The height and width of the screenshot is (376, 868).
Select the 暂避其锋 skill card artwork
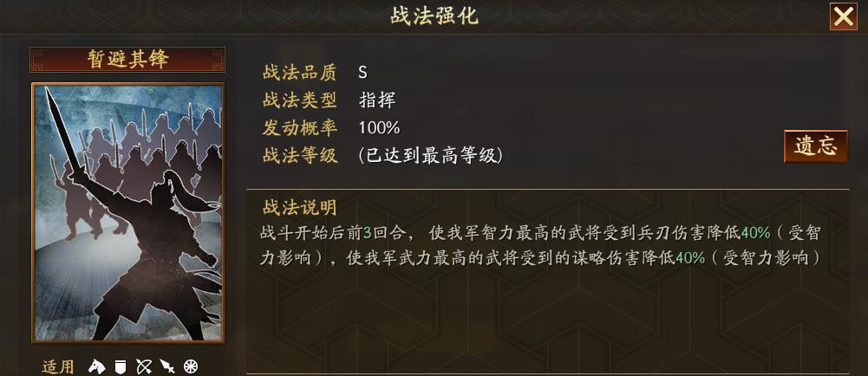coord(127,212)
